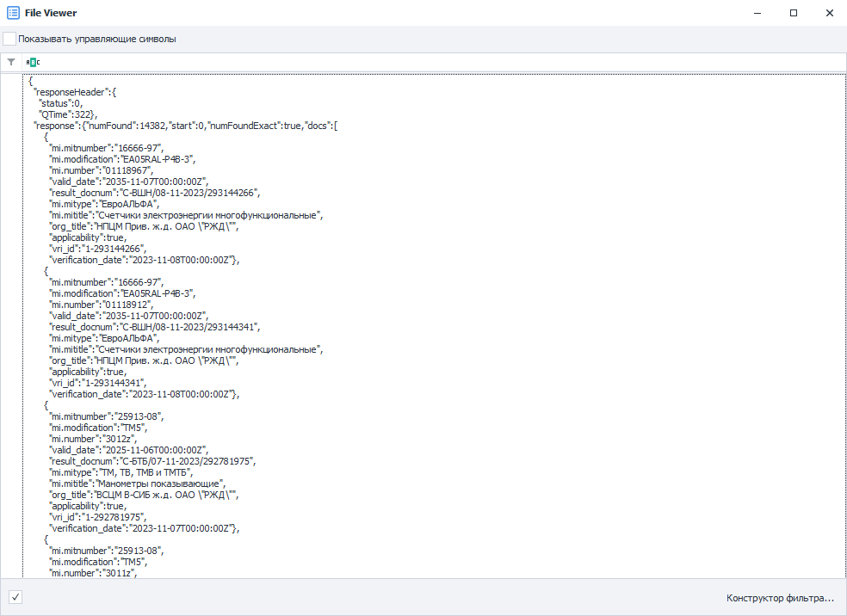
Task: Close the File Viewer window
Action: (830, 13)
